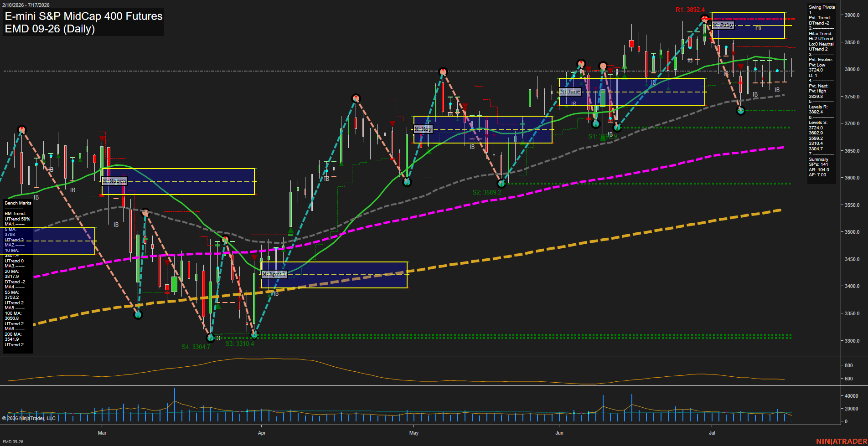The image size is (868, 446).
Task: Click the Bench Marks panel heading
Action: click(18, 203)
